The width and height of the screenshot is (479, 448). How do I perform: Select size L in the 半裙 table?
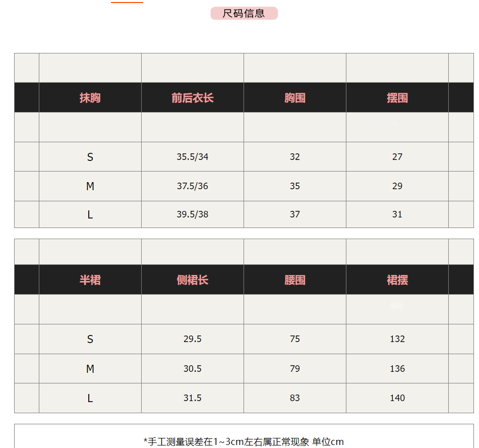coord(90,399)
